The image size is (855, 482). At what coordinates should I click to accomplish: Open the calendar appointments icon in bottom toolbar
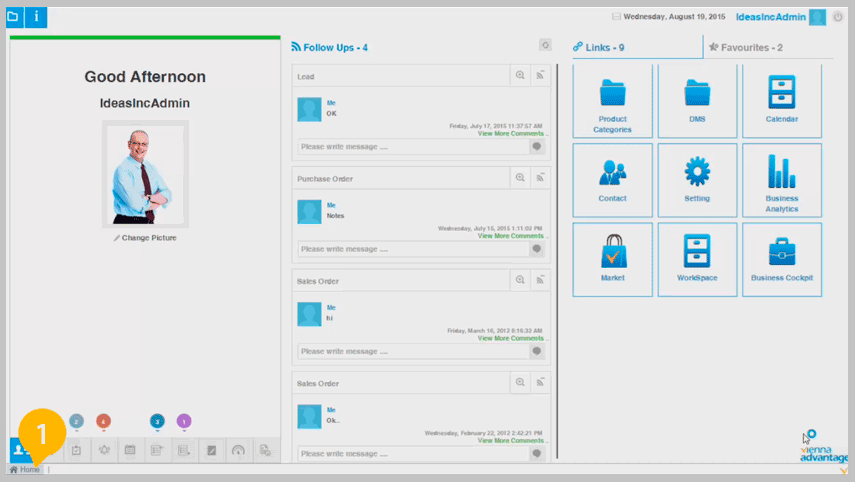pyautogui.click(x=130, y=450)
